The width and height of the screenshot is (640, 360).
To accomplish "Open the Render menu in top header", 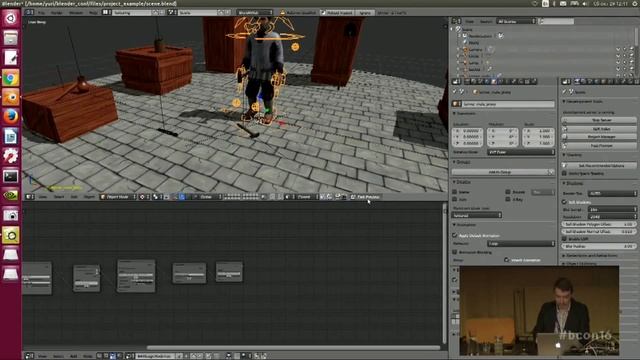I will (x=56, y=13).
